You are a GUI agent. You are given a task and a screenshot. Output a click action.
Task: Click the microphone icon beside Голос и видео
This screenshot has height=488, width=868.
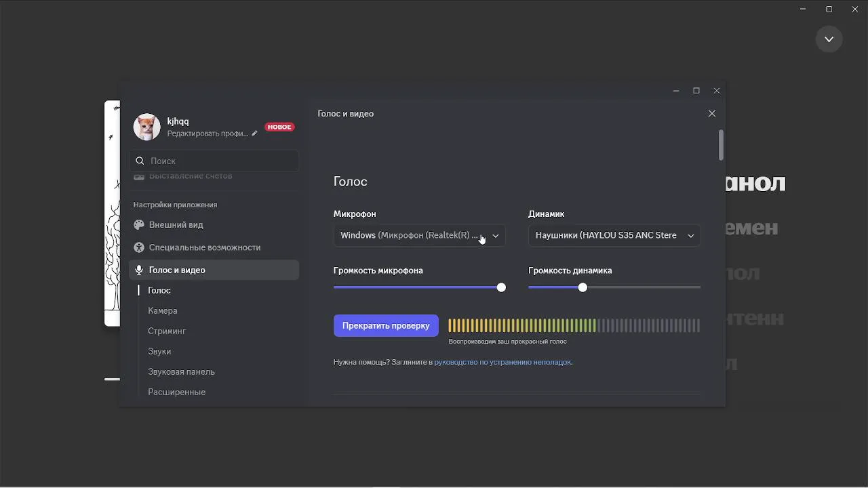[x=139, y=270]
